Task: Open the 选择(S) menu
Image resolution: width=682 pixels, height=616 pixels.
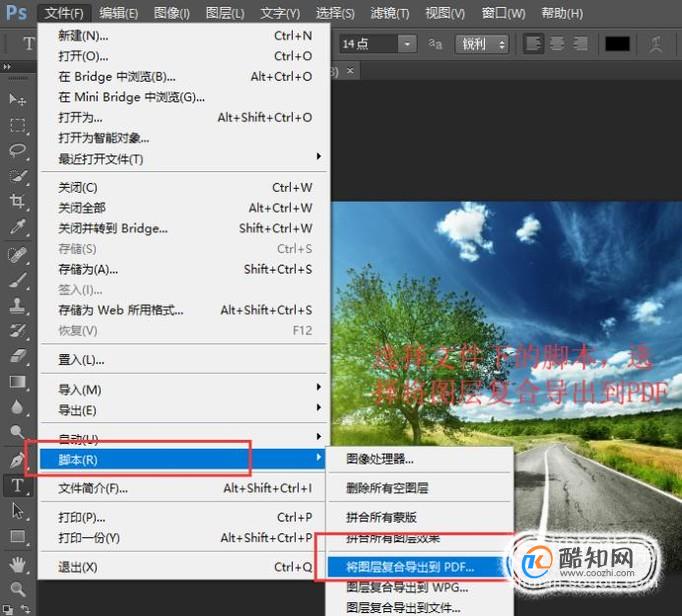Action: click(335, 13)
